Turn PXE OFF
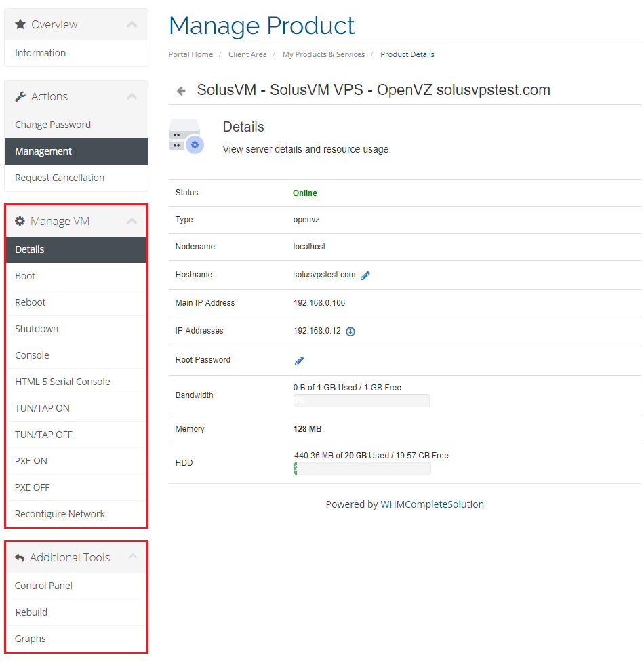Image resolution: width=644 pixels, height=661 pixels. 77,487
